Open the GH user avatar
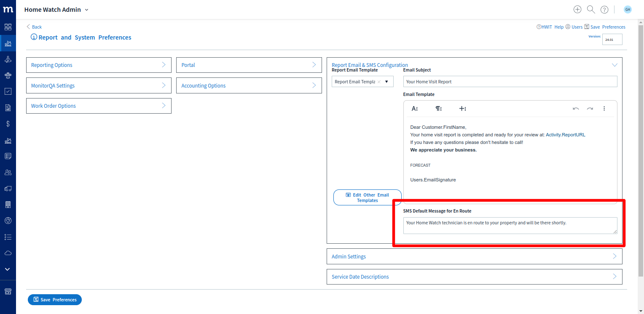 tap(628, 9)
